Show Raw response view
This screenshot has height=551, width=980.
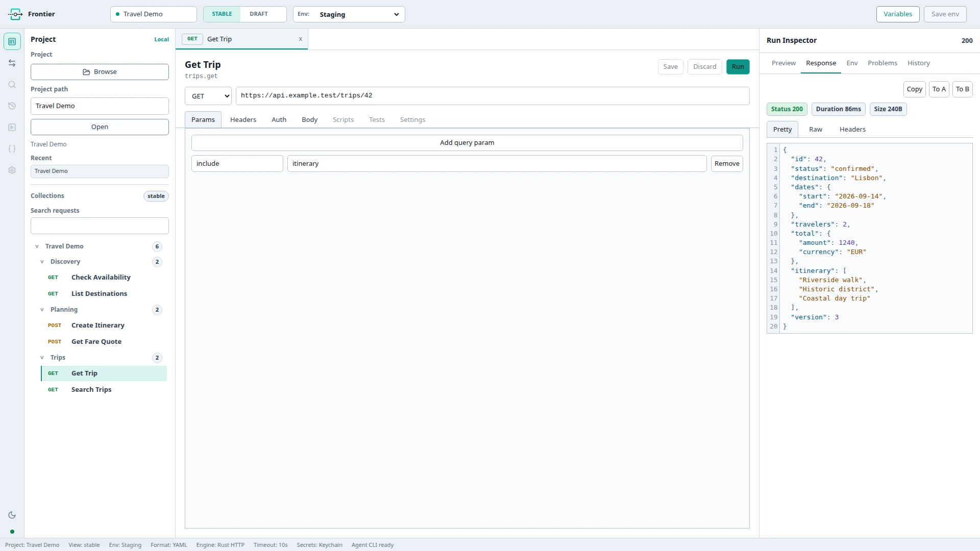click(815, 129)
